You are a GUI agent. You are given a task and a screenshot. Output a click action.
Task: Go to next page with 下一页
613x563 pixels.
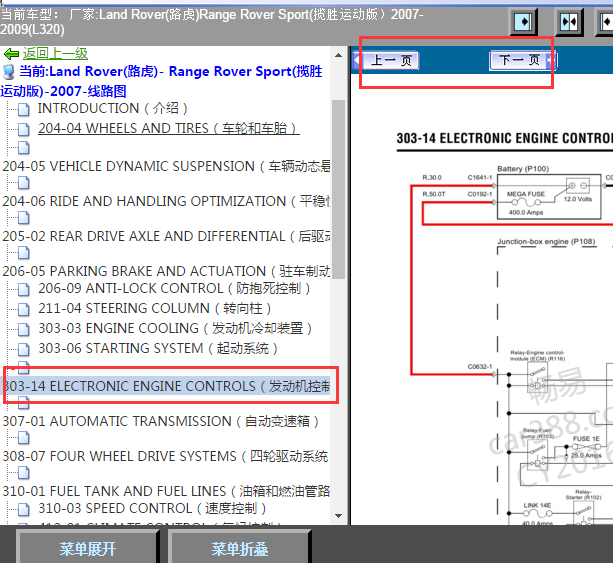520,61
